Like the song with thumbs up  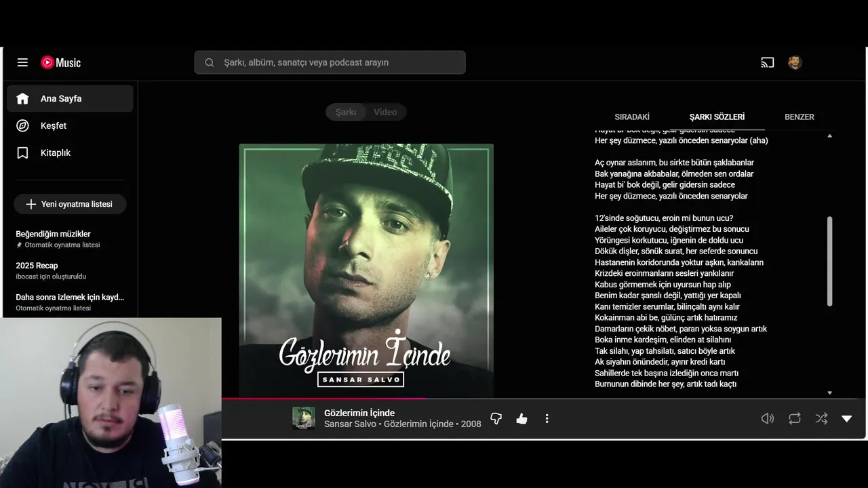pyautogui.click(x=521, y=419)
